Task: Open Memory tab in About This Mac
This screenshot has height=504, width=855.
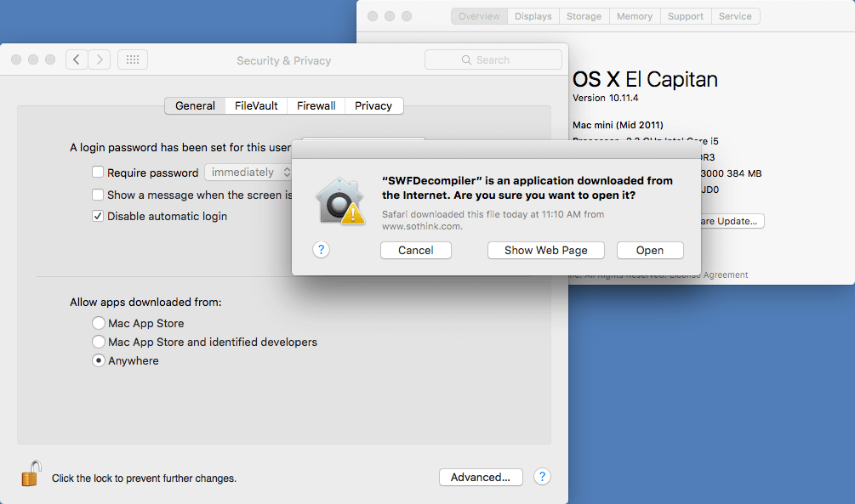Action: (x=635, y=16)
